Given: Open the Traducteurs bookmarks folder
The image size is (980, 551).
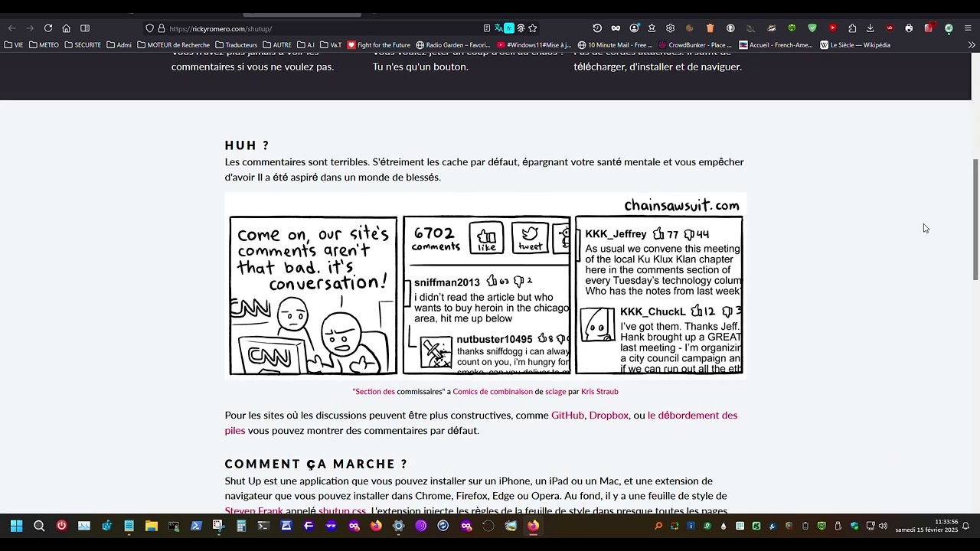Looking at the screenshot, I should point(237,45).
